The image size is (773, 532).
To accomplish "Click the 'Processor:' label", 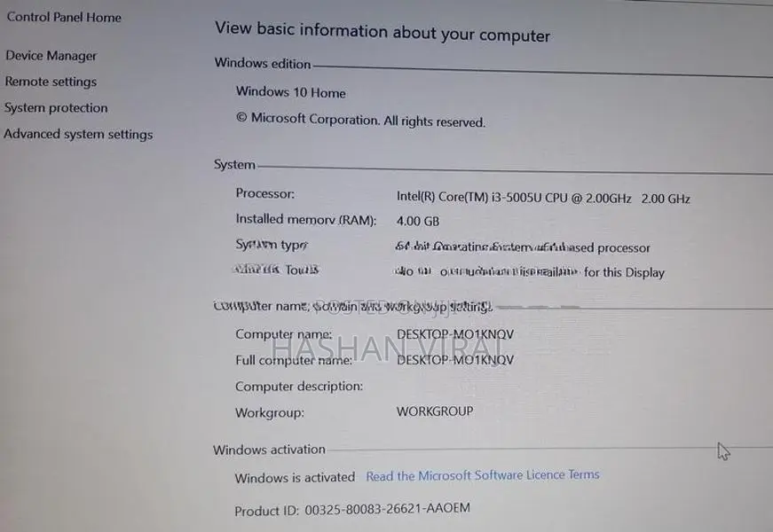I will point(265,193).
